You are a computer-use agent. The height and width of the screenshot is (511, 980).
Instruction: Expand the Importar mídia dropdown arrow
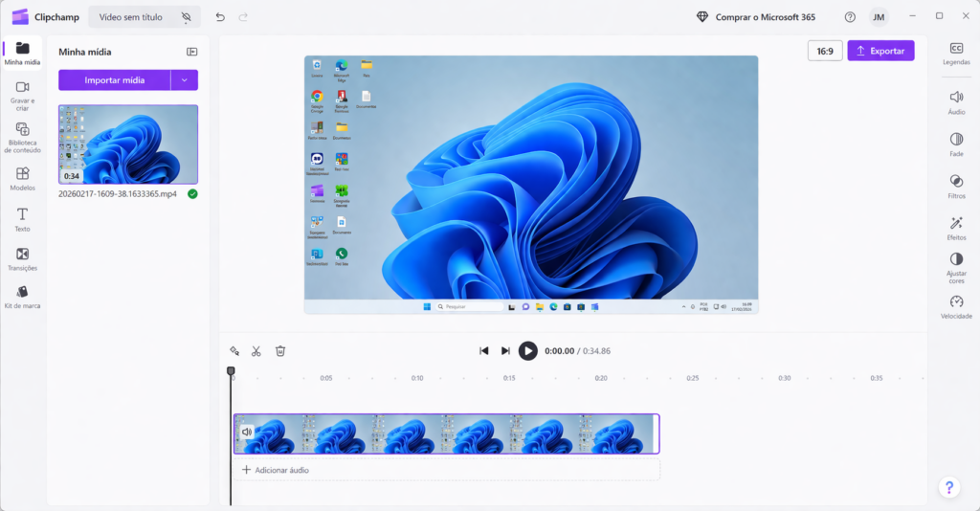(x=185, y=80)
